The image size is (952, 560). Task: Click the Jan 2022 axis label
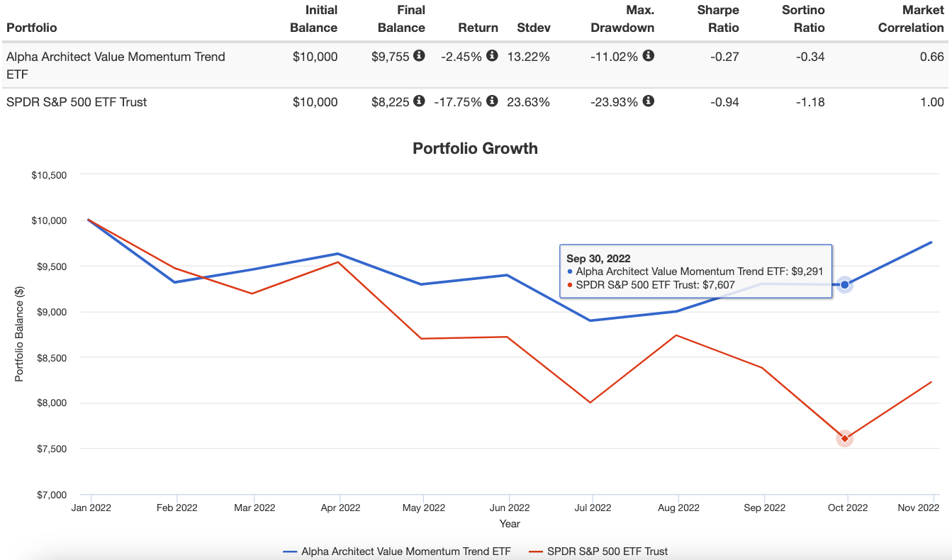pyautogui.click(x=91, y=508)
